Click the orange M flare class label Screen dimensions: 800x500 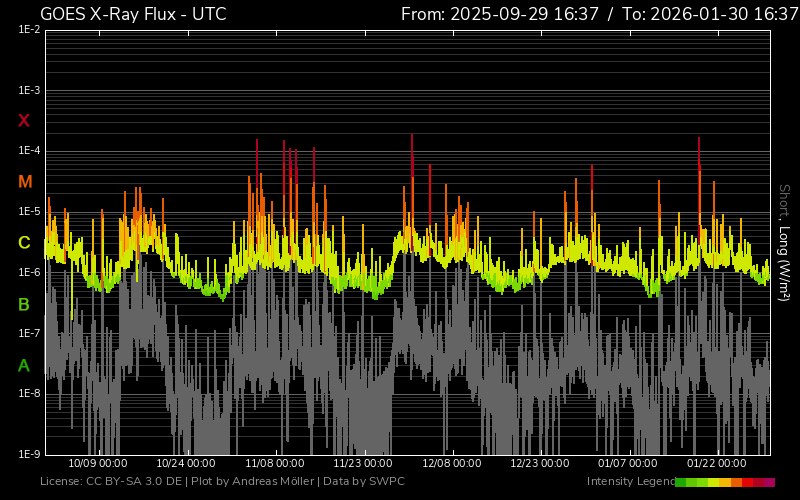[x=25, y=182]
